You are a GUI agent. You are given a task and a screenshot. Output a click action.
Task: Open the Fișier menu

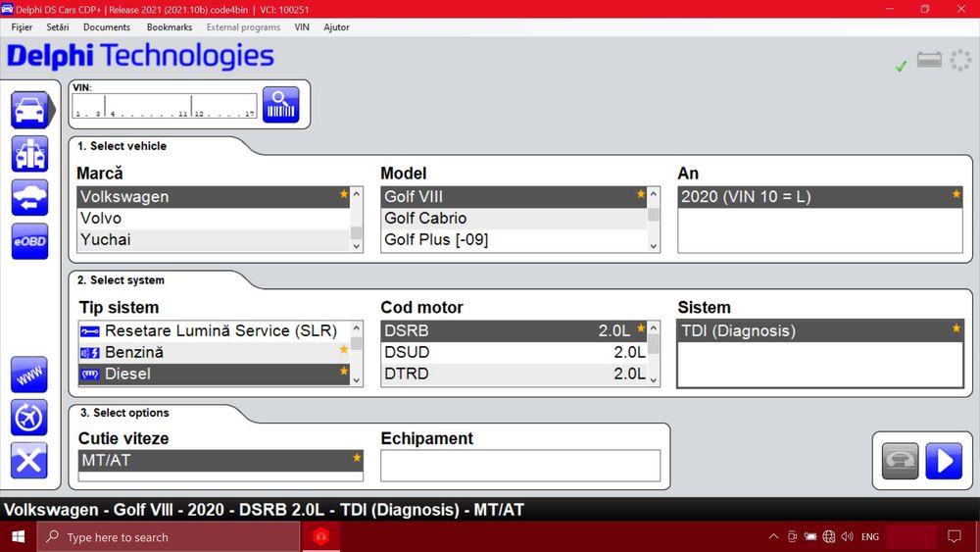[x=22, y=27]
